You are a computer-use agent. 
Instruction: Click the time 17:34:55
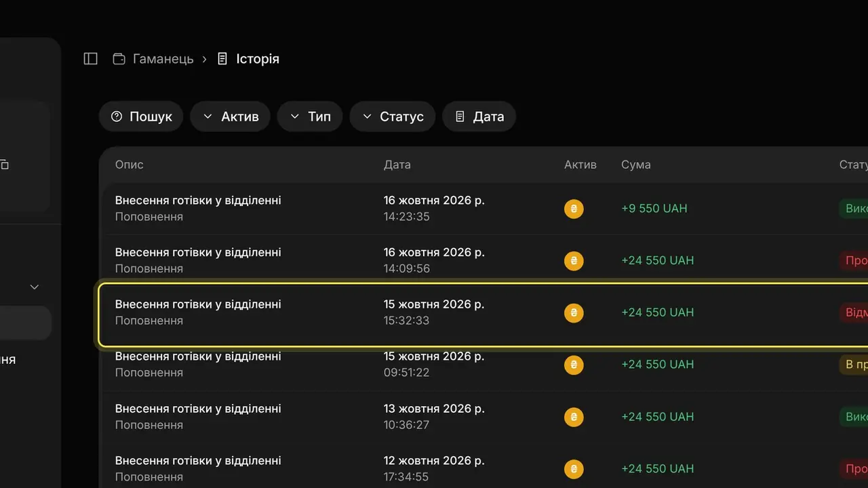pos(406,477)
